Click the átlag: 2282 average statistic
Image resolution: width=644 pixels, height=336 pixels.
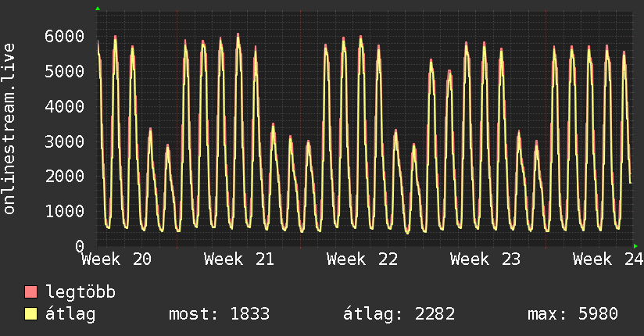(x=399, y=315)
